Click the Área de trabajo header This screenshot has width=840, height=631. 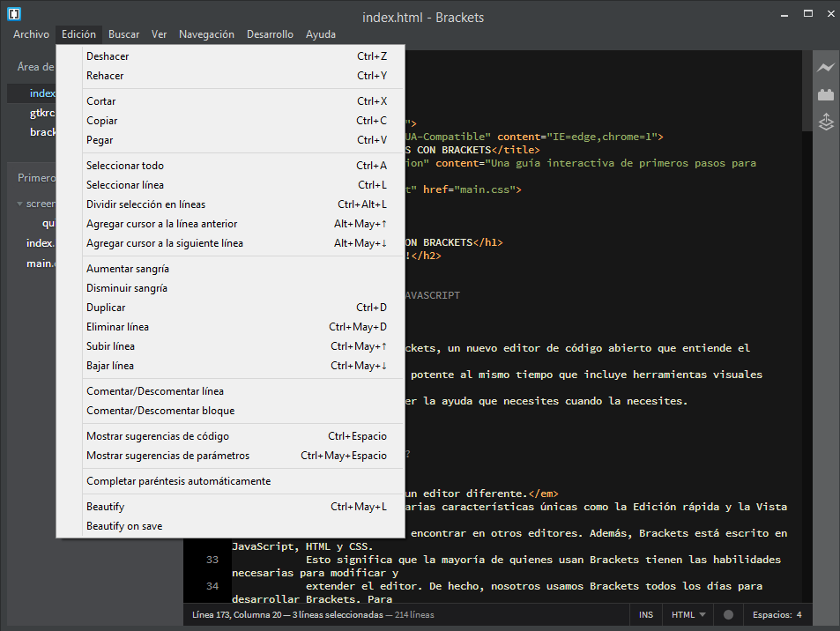pos(35,67)
